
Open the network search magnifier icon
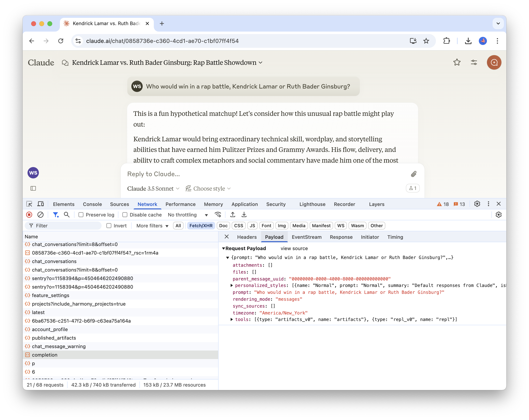67,215
